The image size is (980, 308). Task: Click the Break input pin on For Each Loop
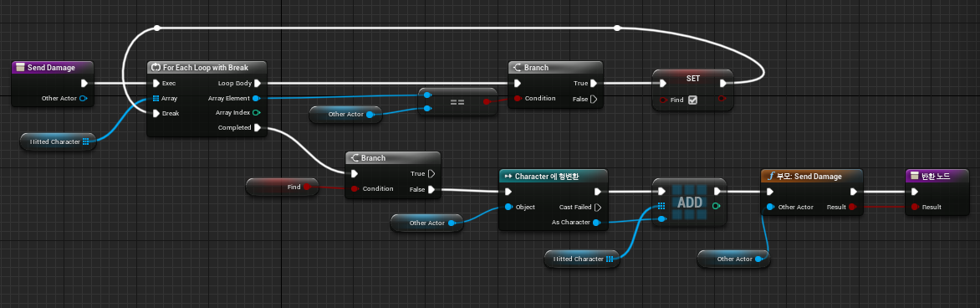[x=156, y=113]
